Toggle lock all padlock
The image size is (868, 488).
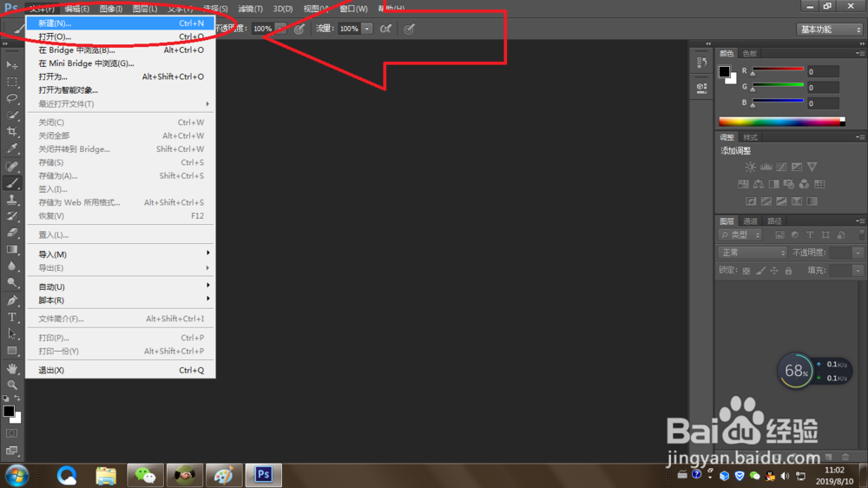coord(788,271)
